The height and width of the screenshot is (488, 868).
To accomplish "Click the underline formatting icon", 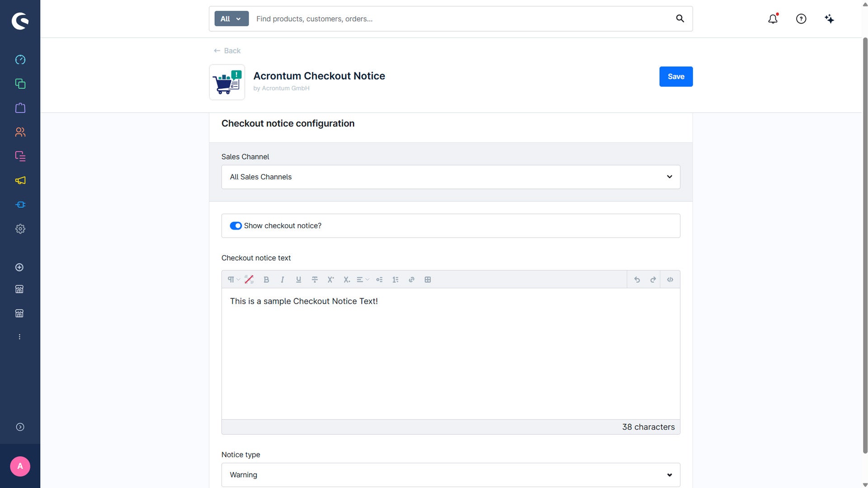I will tap(298, 280).
